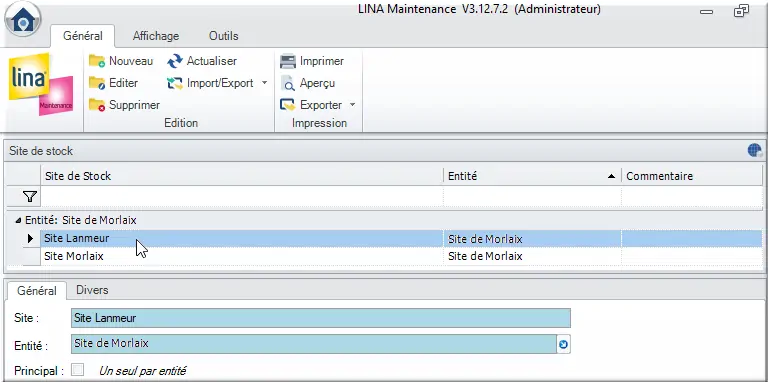Refresh the list with Actualiser
Screen dimensions: 768x382
[202, 61]
